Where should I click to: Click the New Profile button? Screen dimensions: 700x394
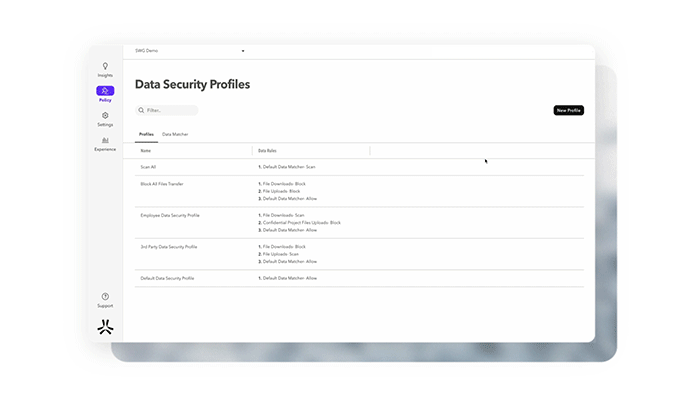click(568, 110)
